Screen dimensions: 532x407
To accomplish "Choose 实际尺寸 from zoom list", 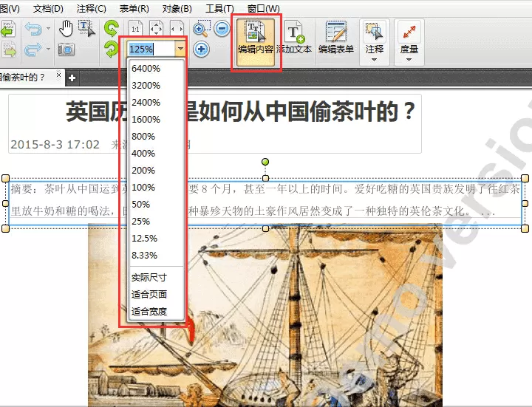I will [x=156, y=278].
